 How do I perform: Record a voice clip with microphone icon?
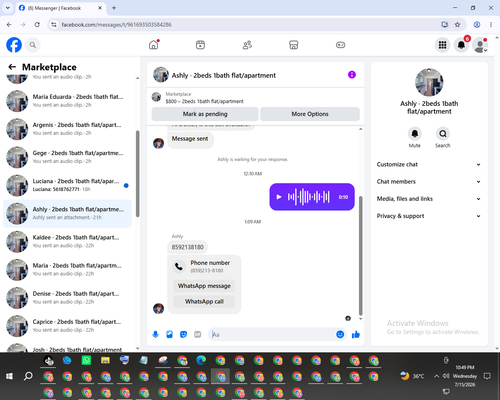point(155,334)
